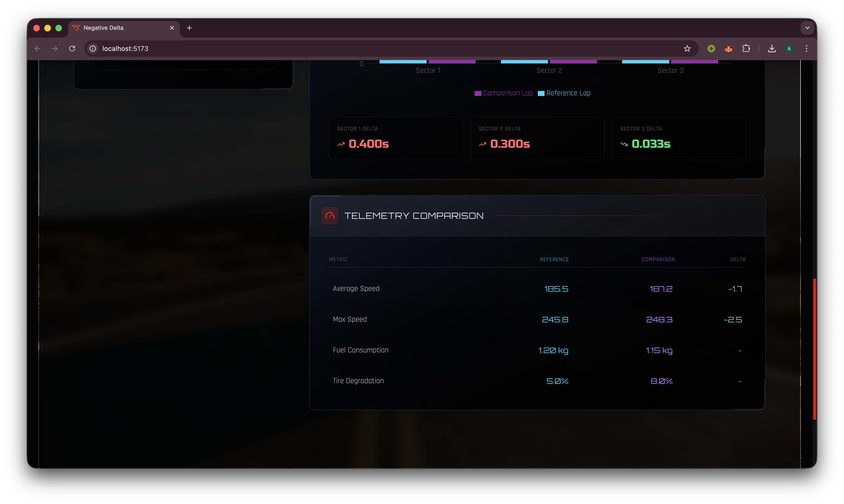Click the Sector 3 Delta card

[x=679, y=138]
